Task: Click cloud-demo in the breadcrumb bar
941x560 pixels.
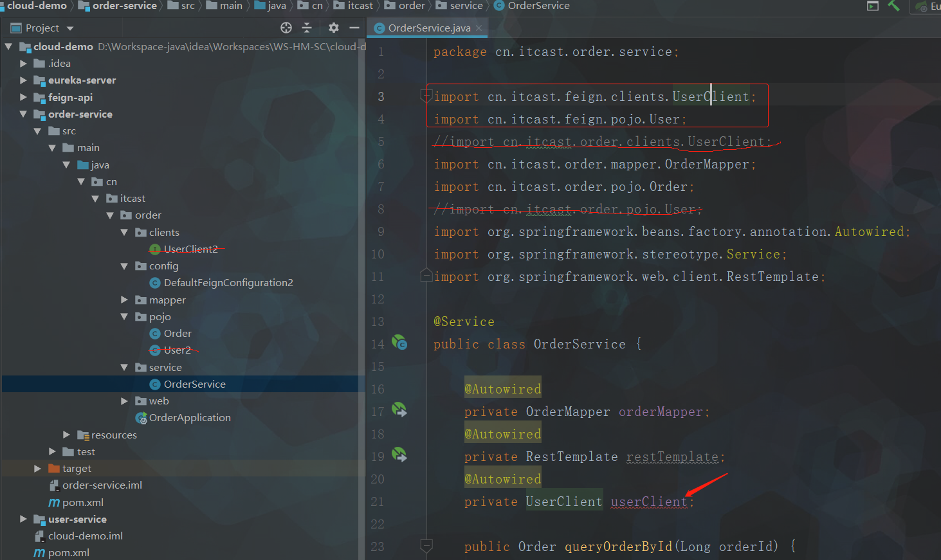Action: pyautogui.click(x=37, y=6)
